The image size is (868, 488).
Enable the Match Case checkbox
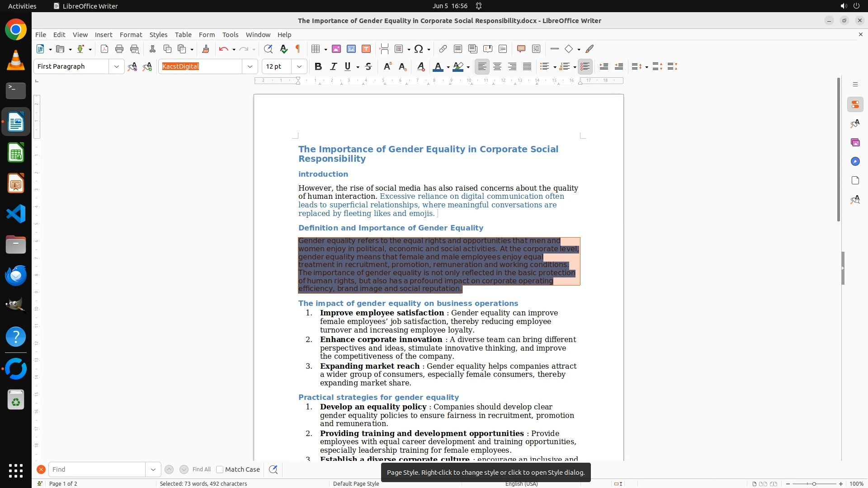pos(220,469)
